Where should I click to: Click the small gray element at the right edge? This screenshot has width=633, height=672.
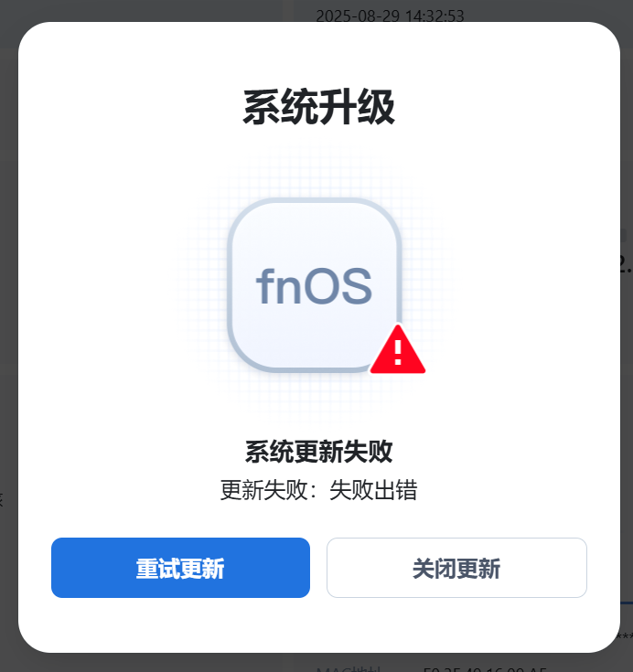point(623,235)
